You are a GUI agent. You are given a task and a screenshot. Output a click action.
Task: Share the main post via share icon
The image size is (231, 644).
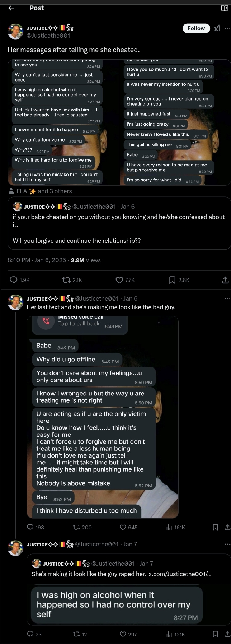225,280
